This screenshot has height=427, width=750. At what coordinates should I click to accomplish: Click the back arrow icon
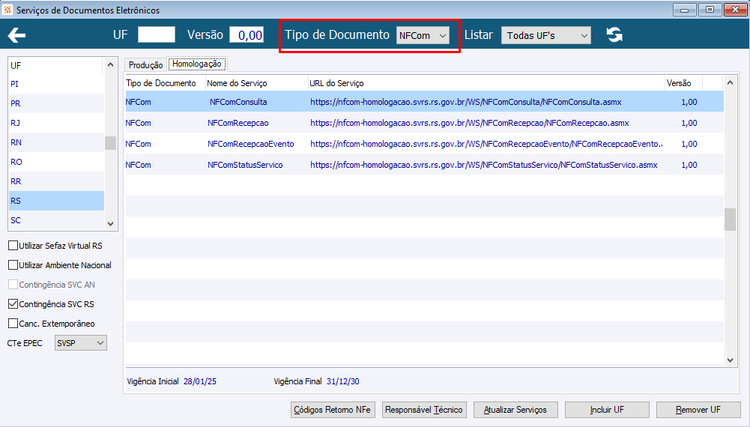17,35
